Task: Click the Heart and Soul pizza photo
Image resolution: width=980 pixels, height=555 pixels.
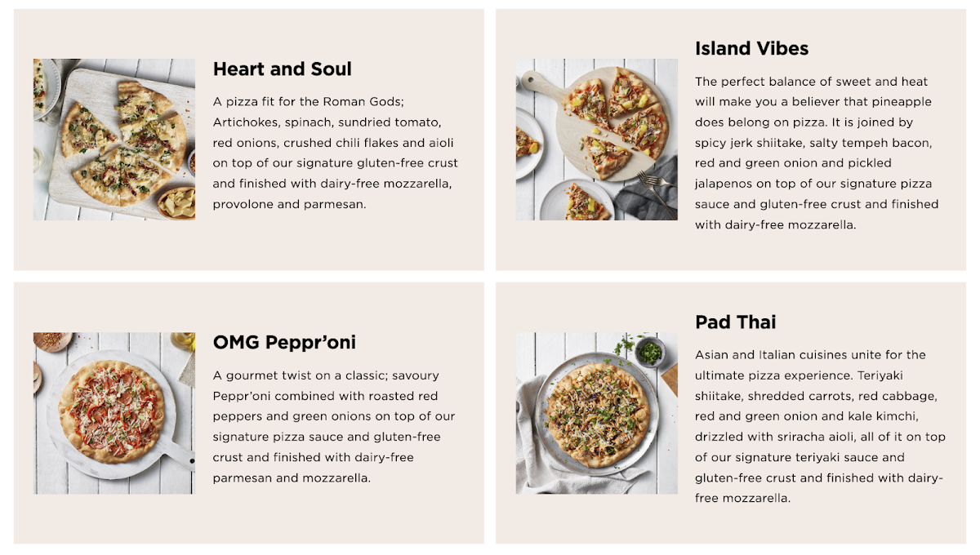Action: [114, 140]
